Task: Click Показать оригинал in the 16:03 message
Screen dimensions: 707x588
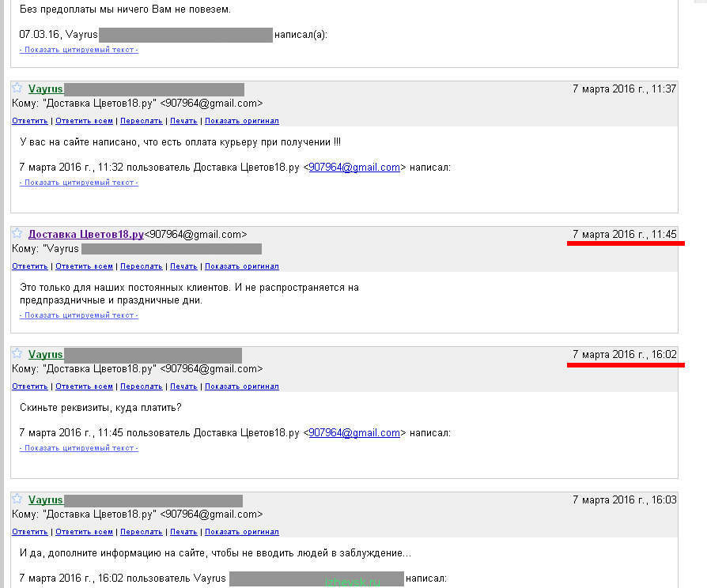Action: (x=242, y=532)
